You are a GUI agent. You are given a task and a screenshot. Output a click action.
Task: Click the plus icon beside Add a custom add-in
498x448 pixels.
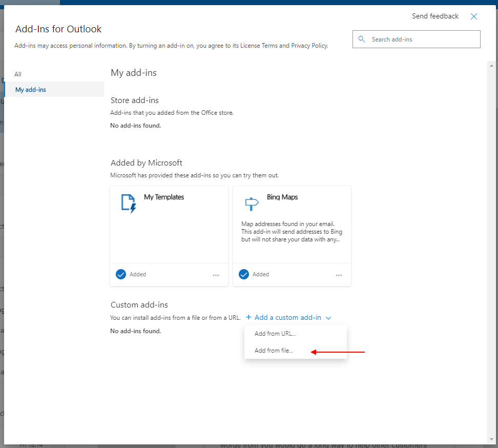[248, 317]
